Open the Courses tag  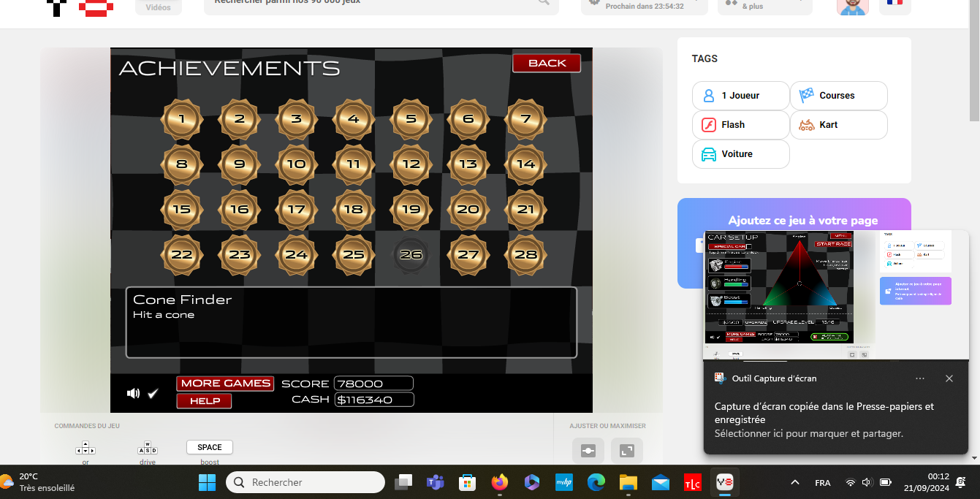pyautogui.click(x=839, y=96)
